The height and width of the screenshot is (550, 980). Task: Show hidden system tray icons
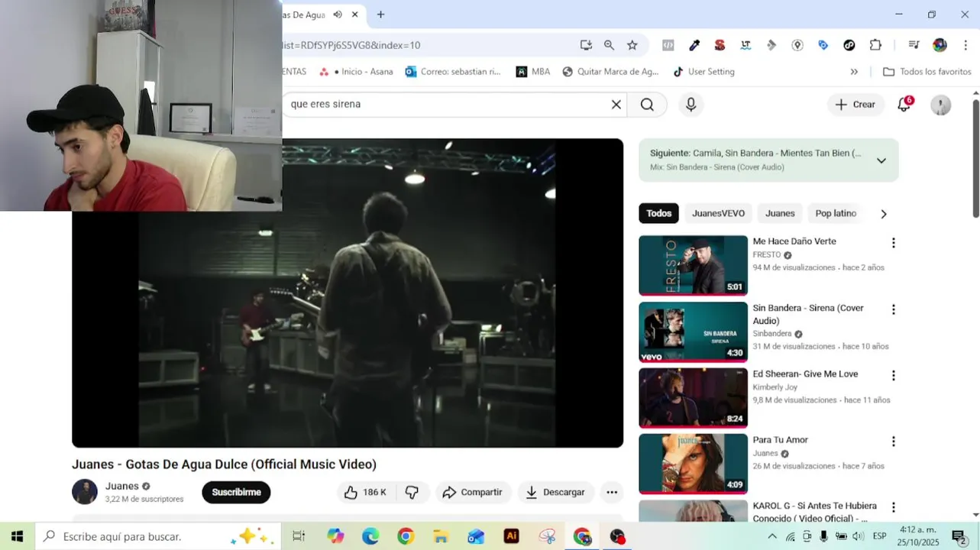772,536
